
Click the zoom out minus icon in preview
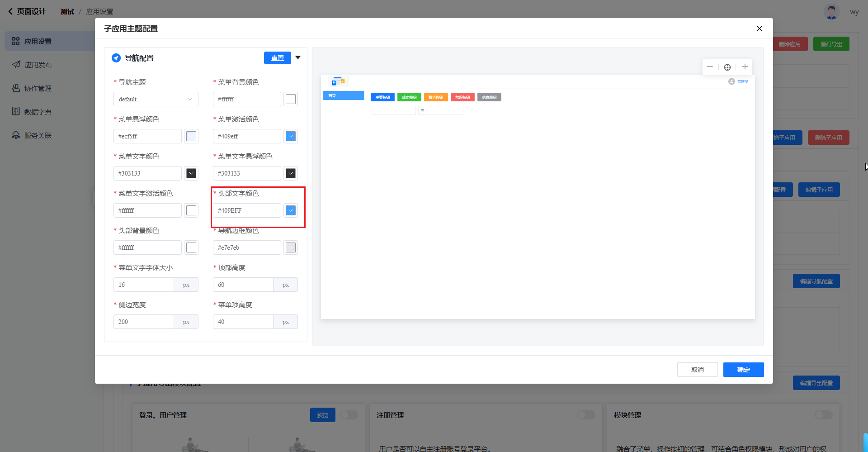[710, 67]
